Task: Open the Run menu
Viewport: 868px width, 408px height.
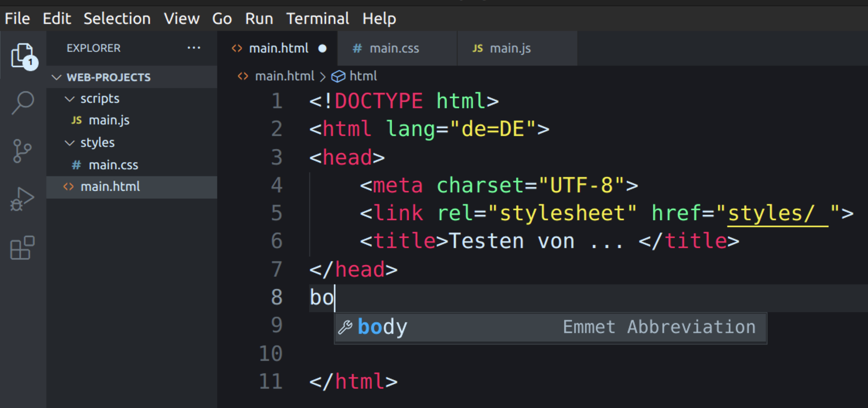Action: (x=259, y=19)
